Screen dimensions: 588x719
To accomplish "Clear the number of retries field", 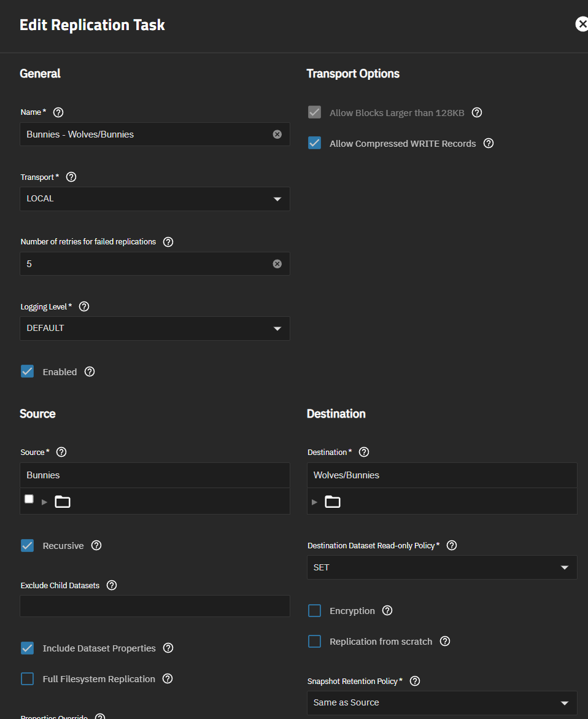I will coord(277,263).
